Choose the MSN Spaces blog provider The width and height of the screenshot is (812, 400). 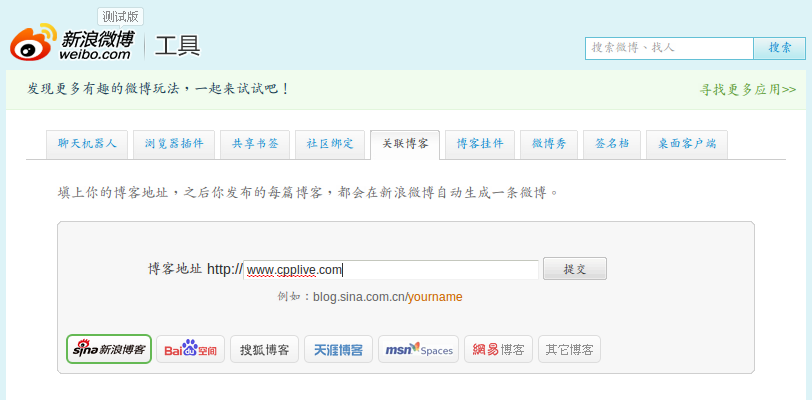419,349
